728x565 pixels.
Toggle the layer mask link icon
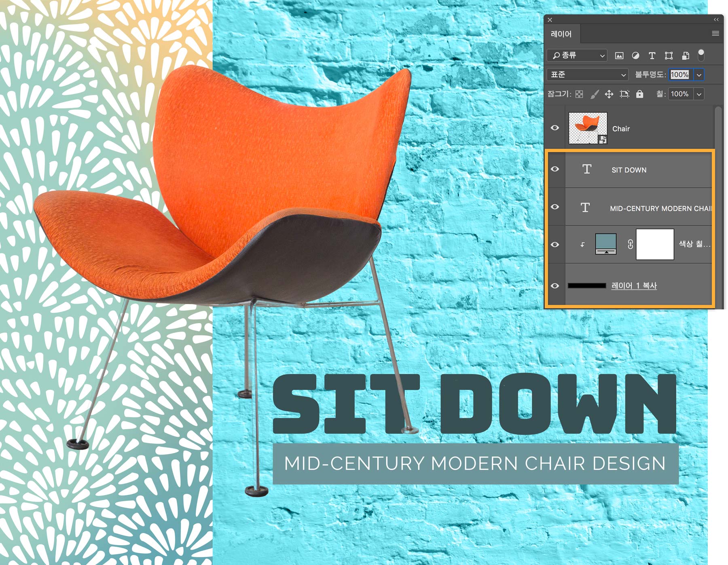tap(630, 244)
